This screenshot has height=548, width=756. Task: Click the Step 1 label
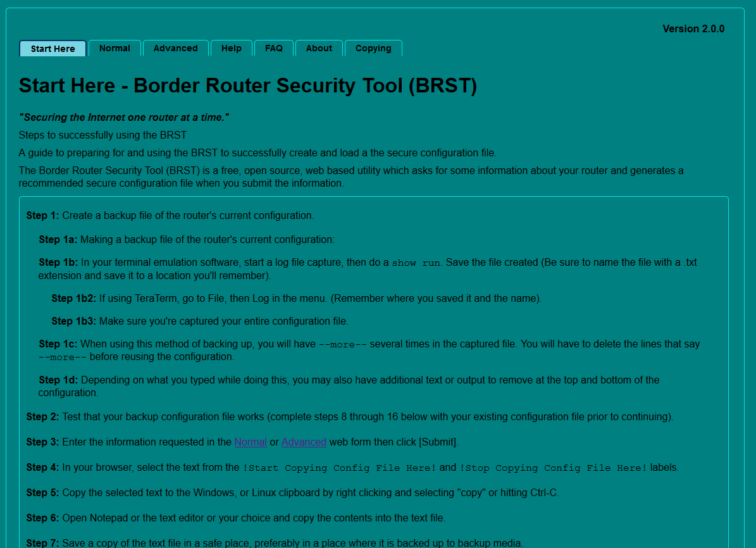point(42,216)
